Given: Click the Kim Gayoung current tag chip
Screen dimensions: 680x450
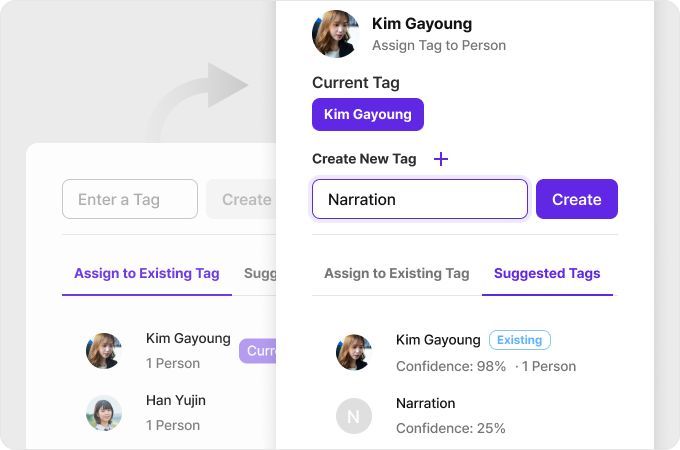Looking at the screenshot, I should (367, 114).
